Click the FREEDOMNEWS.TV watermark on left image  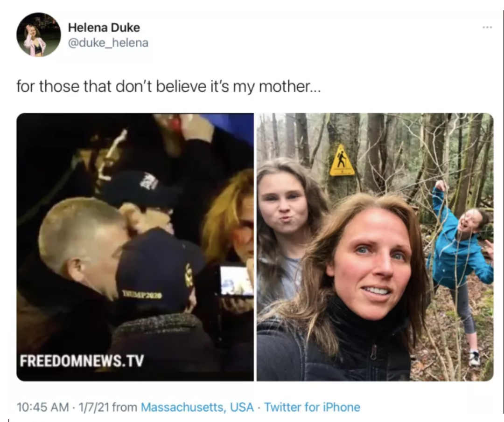tap(82, 360)
